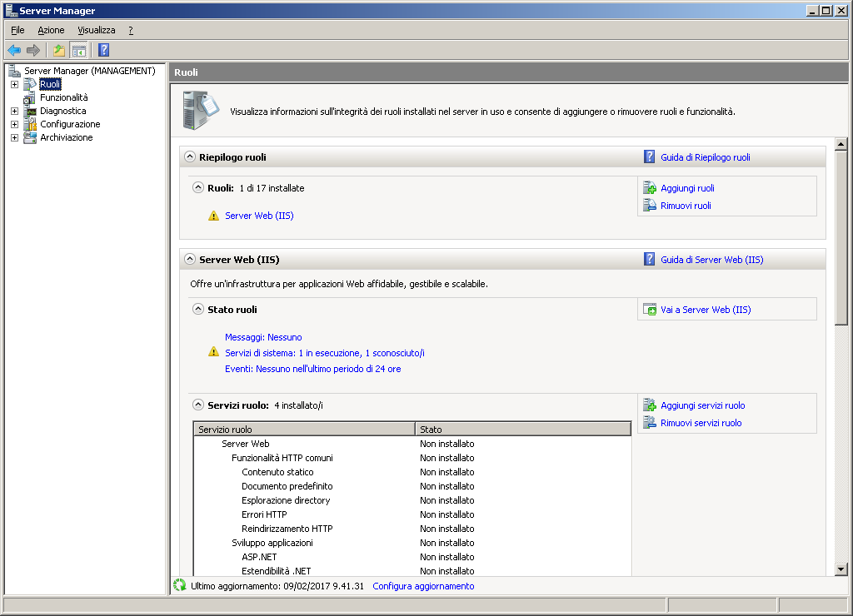Viewport: 853px width, 616px height.
Task: Click the Archiviazione tree node icon
Action: (x=31, y=137)
